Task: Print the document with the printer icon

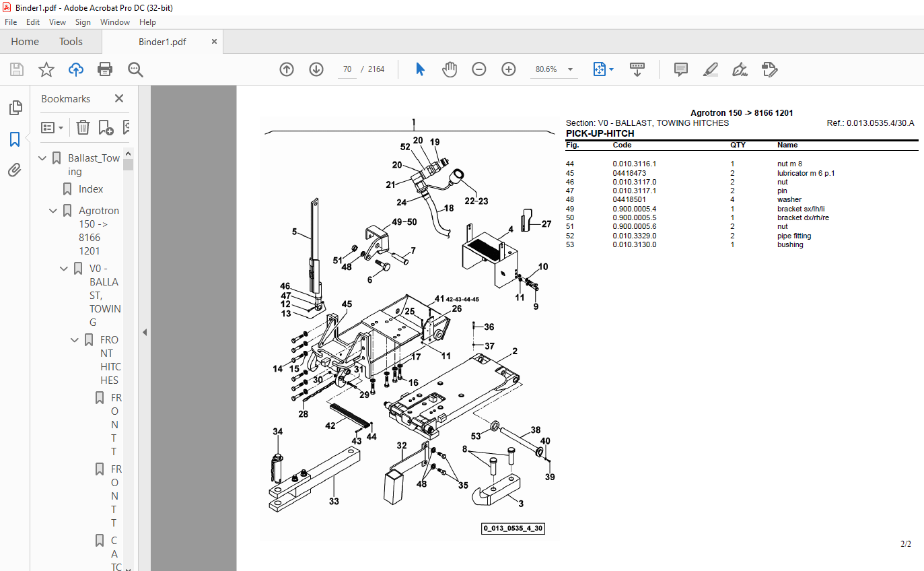Action: [105, 69]
